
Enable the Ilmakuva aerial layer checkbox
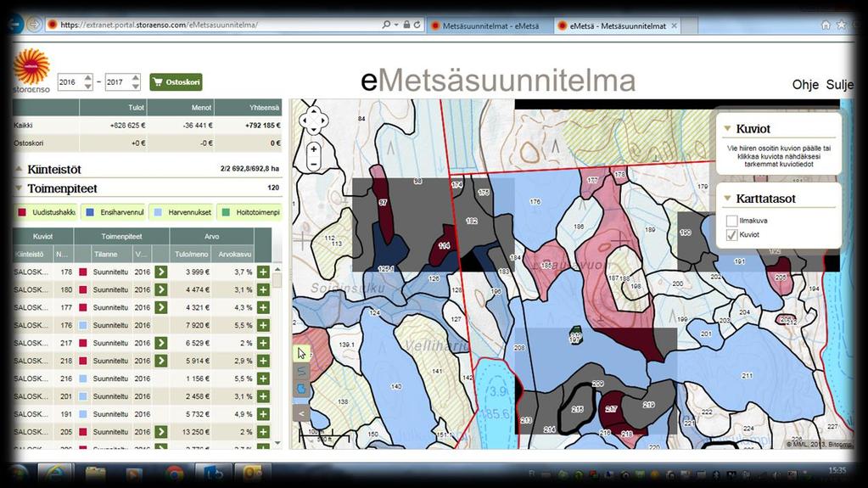click(732, 221)
